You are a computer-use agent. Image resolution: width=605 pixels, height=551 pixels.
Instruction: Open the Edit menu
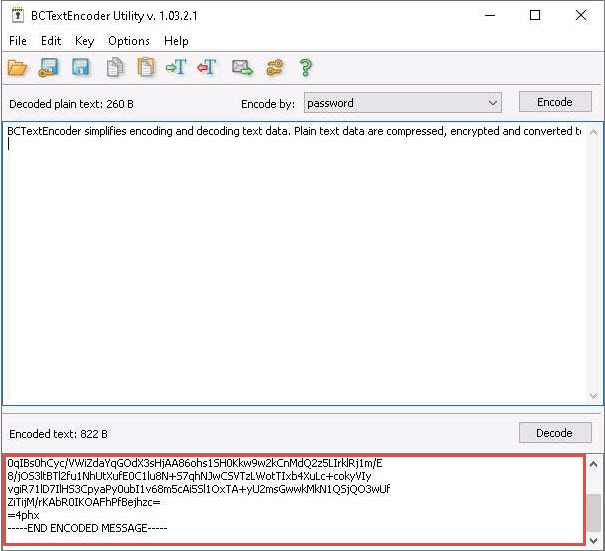51,41
